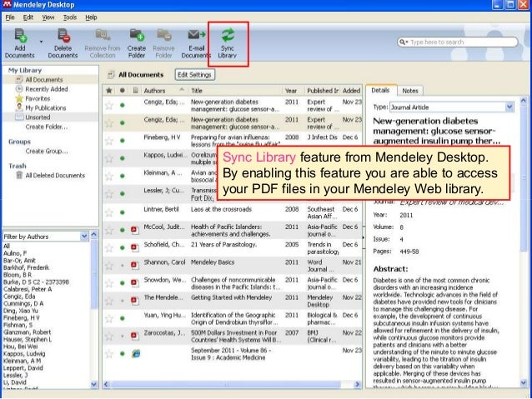Screen dimensions: 532x399
Task: Open the Tools menu
Action: (x=70, y=17)
